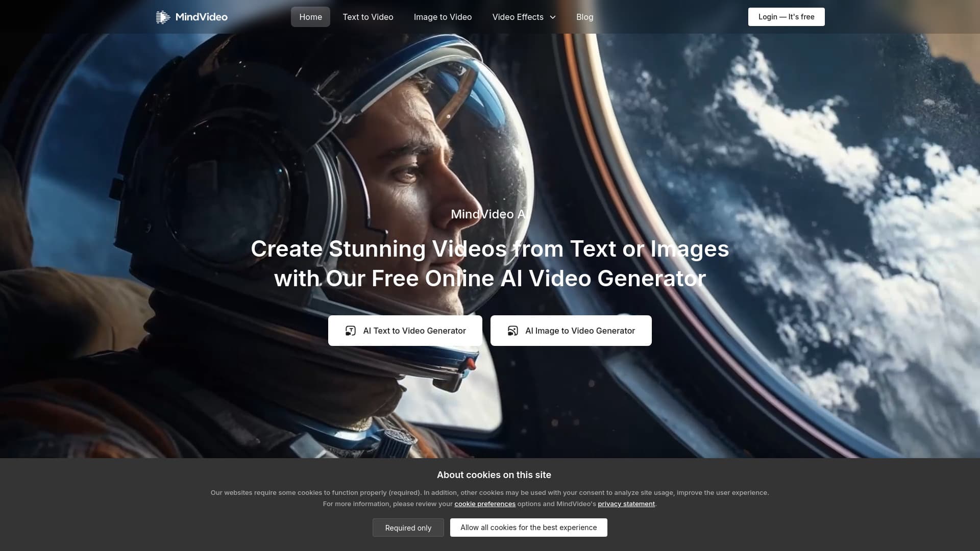The image size is (980, 551).
Task: Open the cookie preferences link
Action: [485, 504]
